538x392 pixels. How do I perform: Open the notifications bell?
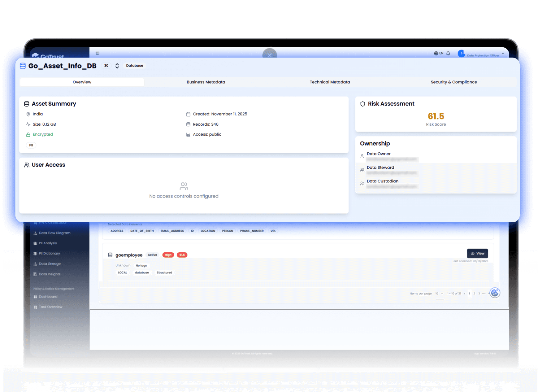[x=448, y=53]
